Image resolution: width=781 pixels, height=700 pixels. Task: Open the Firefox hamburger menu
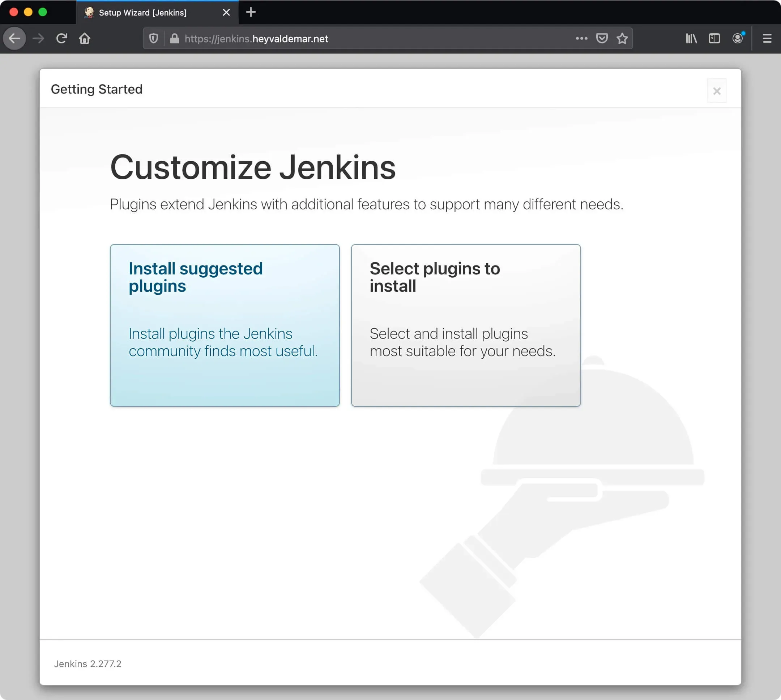tap(767, 38)
